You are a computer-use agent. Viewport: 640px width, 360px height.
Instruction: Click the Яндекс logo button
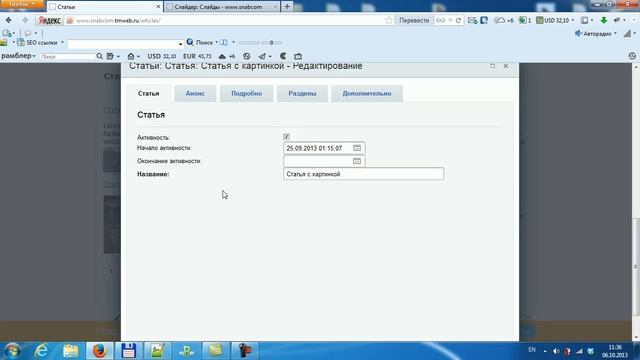coord(49,20)
